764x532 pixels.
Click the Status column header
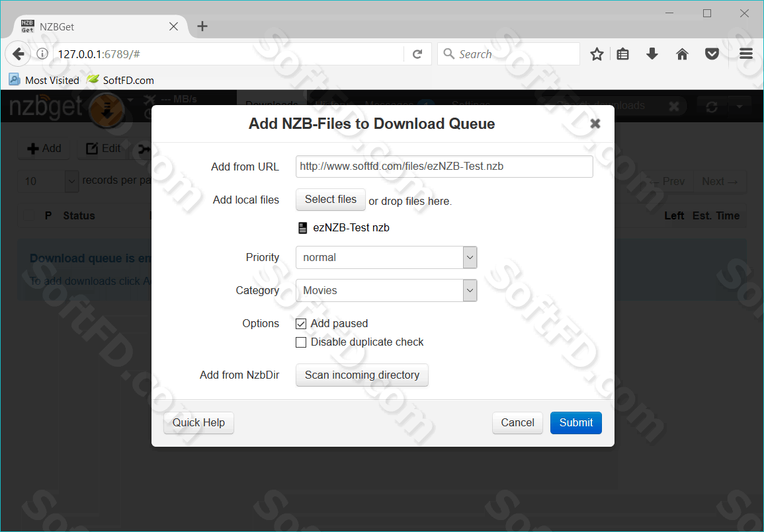(79, 215)
